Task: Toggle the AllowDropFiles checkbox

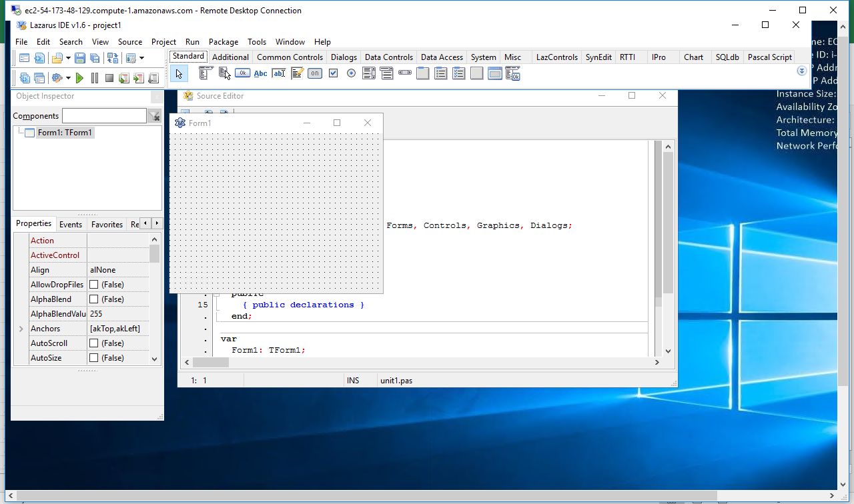Action: [94, 285]
